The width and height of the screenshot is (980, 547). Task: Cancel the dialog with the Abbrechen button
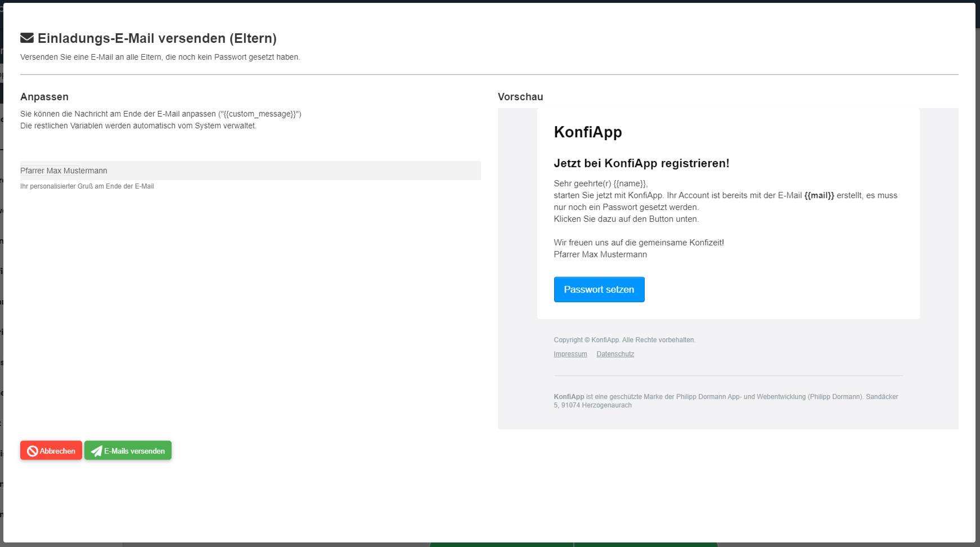51,450
